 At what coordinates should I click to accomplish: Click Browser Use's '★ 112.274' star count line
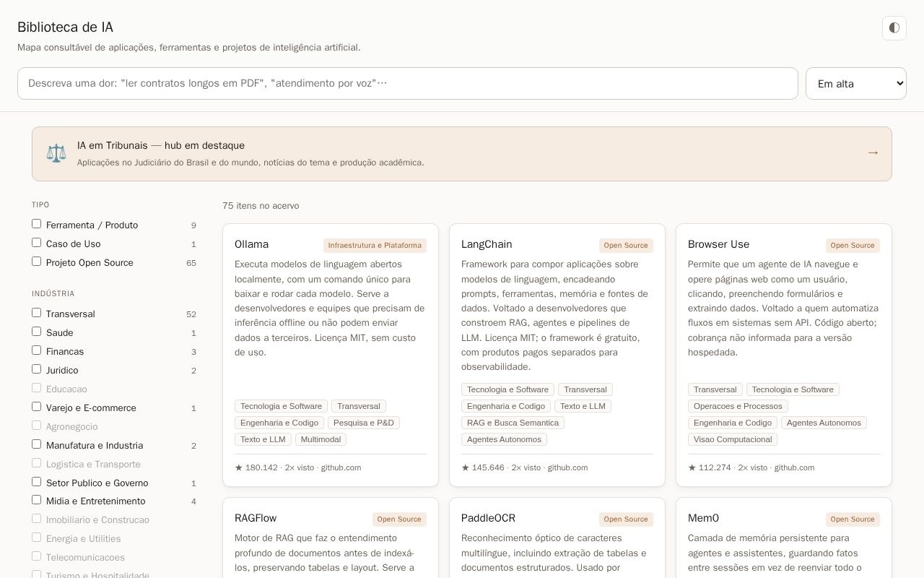(x=751, y=467)
